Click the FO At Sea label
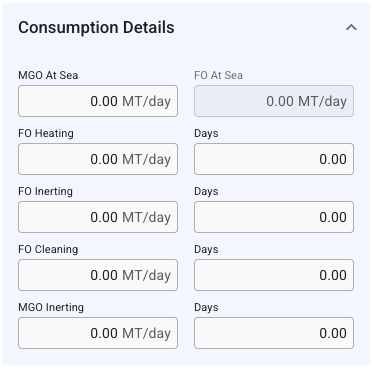 (x=219, y=75)
